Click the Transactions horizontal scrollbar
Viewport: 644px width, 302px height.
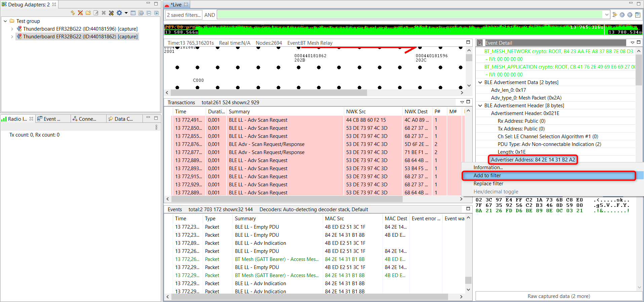pos(286,199)
